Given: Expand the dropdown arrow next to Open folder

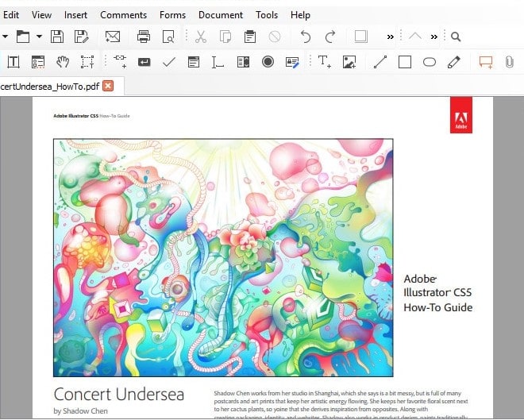Looking at the screenshot, I should (39, 36).
